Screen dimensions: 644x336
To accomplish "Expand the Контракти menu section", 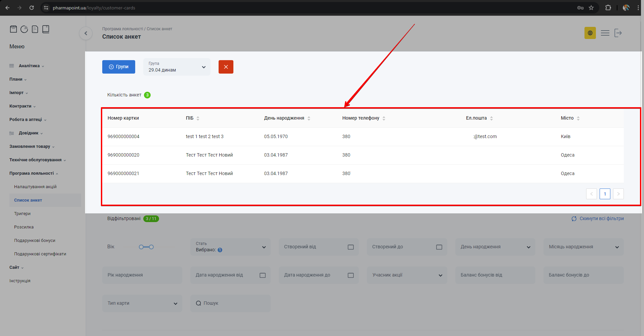I will pos(23,106).
